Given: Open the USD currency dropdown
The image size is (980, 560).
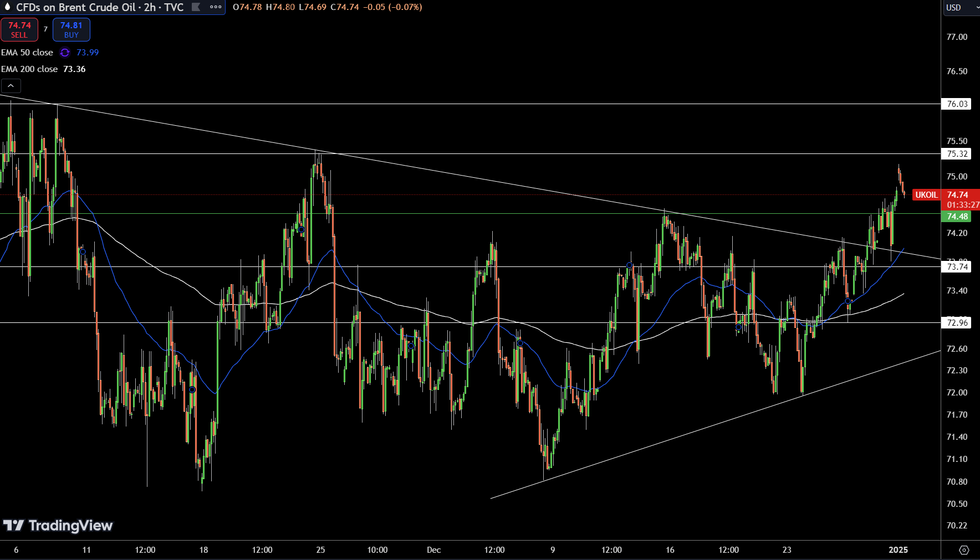Looking at the screenshot, I should 962,7.
